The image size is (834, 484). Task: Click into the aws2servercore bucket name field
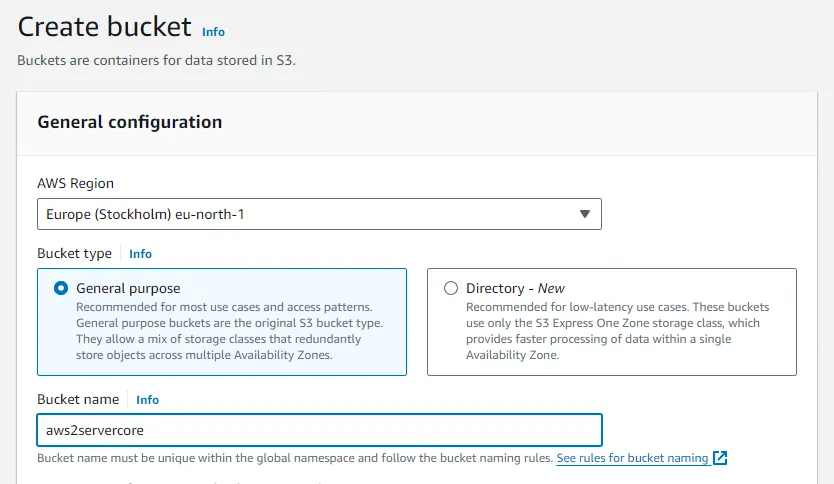[x=318, y=430]
